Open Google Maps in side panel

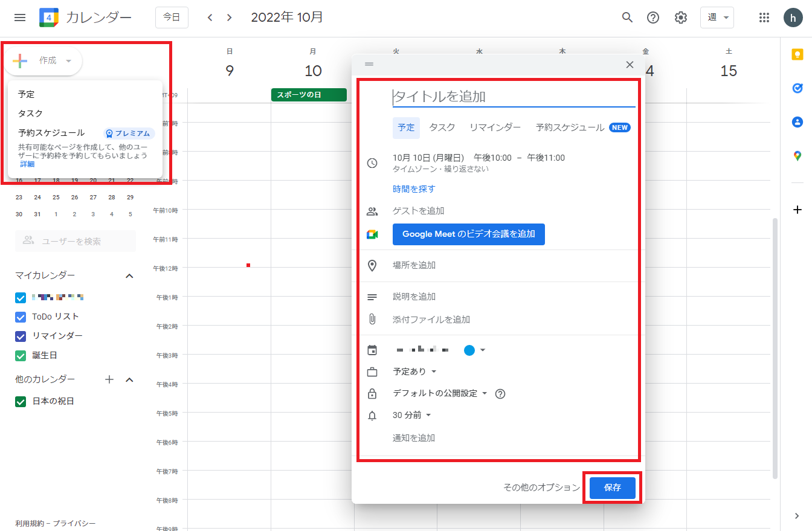[797, 156]
